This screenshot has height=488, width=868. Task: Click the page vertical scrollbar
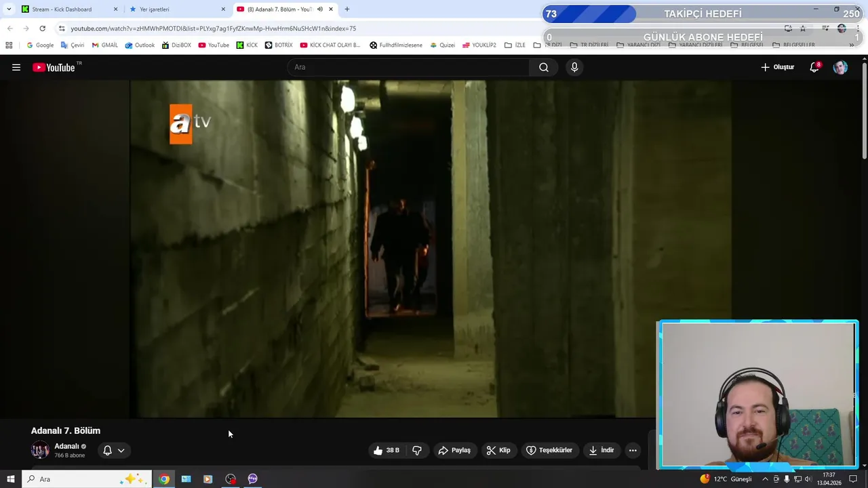(864, 112)
